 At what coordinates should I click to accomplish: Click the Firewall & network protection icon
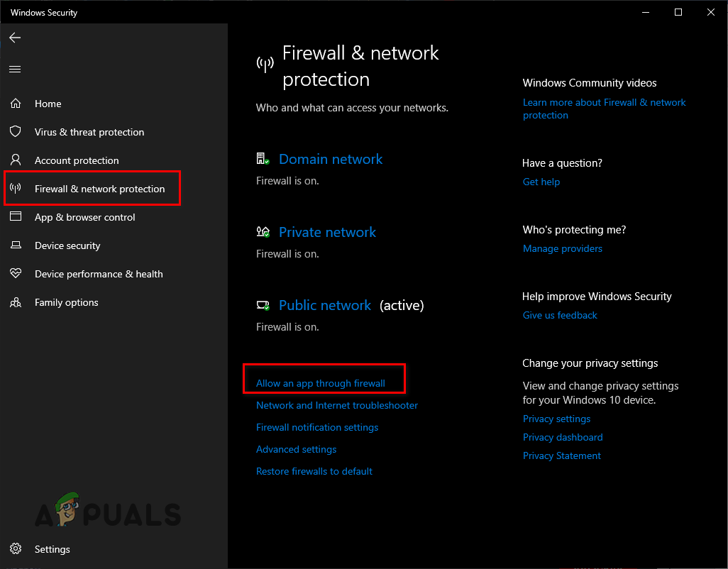click(x=16, y=189)
